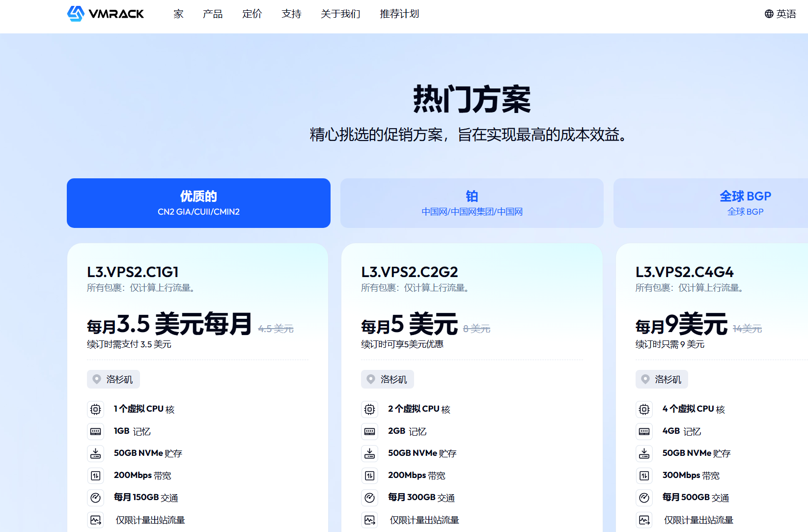Open the 推荐计划 referral link
Viewport: 808px width, 532px height.
pyautogui.click(x=399, y=14)
